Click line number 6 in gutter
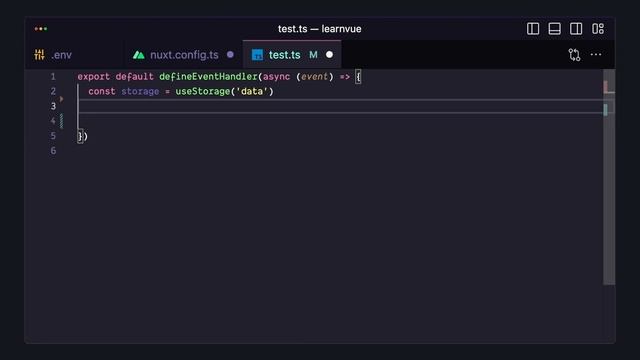 point(53,151)
